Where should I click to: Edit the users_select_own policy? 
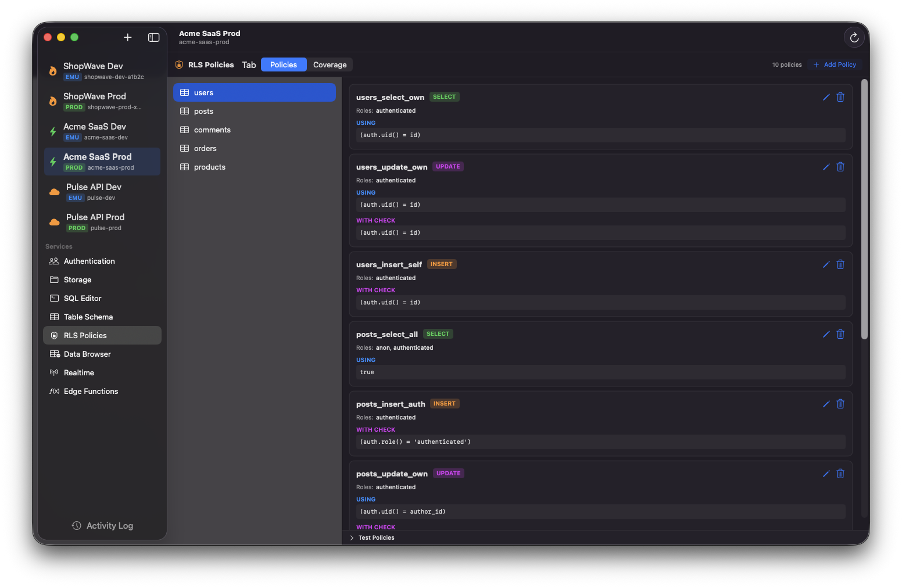coord(826,97)
